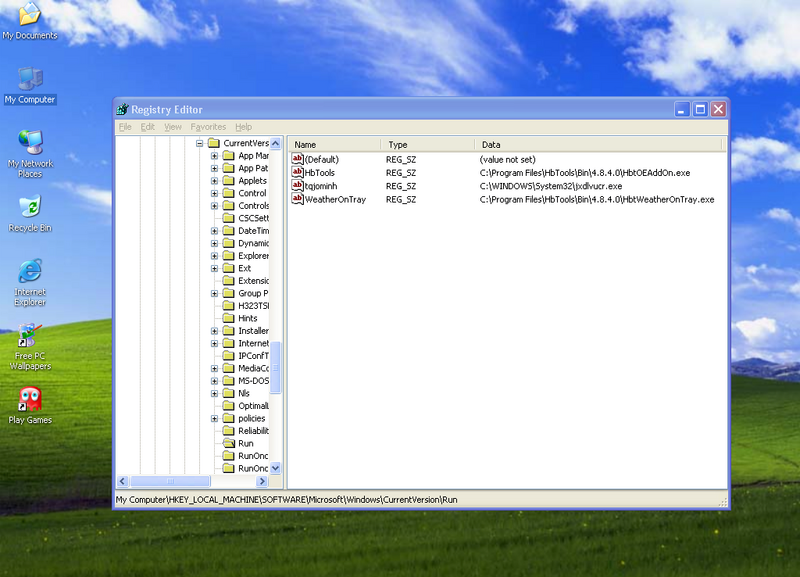Click the Applets folder icon
The image size is (800, 577).
coord(229,181)
